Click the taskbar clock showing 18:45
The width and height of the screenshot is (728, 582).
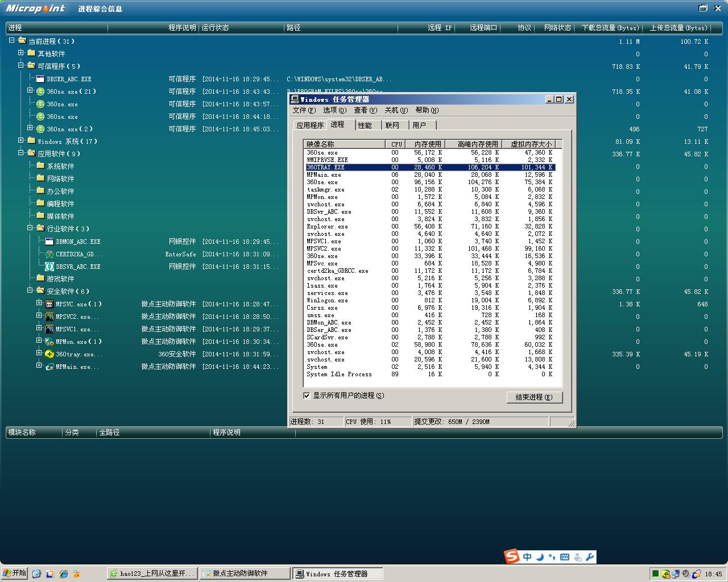point(713,574)
